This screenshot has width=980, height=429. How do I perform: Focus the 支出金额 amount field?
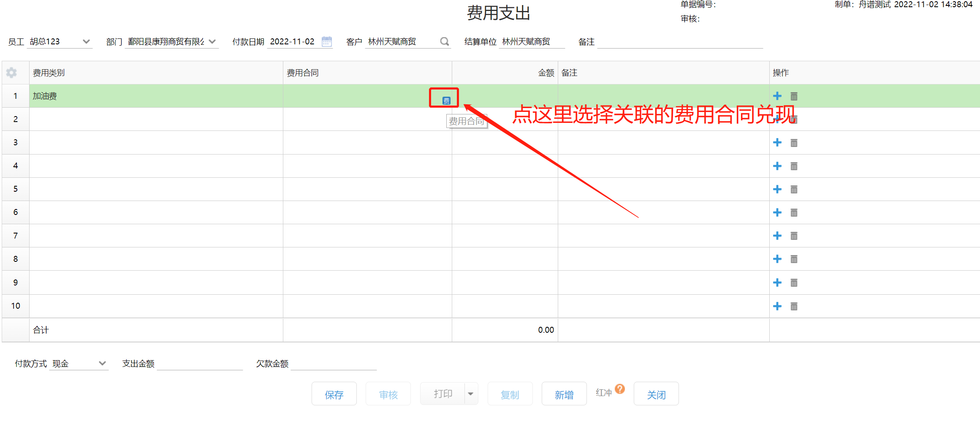tap(200, 363)
